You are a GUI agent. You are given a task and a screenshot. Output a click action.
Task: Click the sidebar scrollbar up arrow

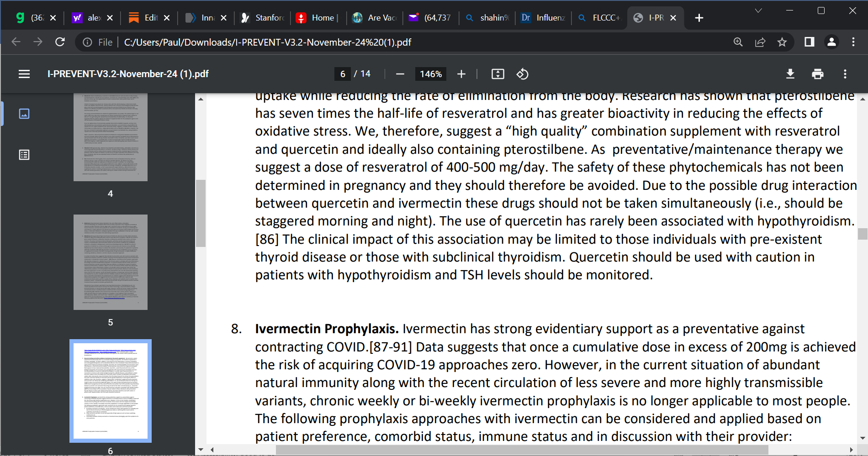pyautogui.click(x=201, y=99)
